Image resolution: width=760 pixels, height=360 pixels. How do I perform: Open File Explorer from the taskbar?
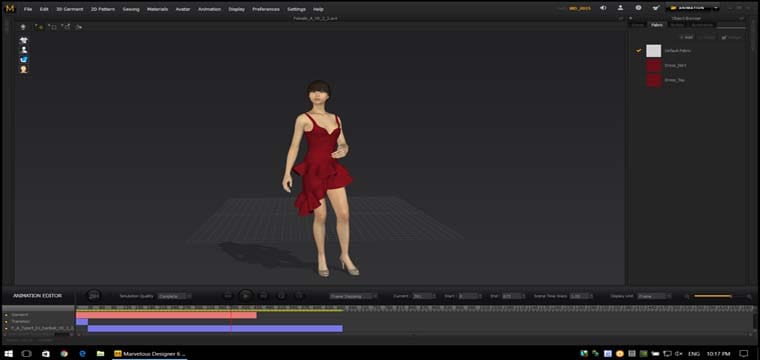[100, 354]
